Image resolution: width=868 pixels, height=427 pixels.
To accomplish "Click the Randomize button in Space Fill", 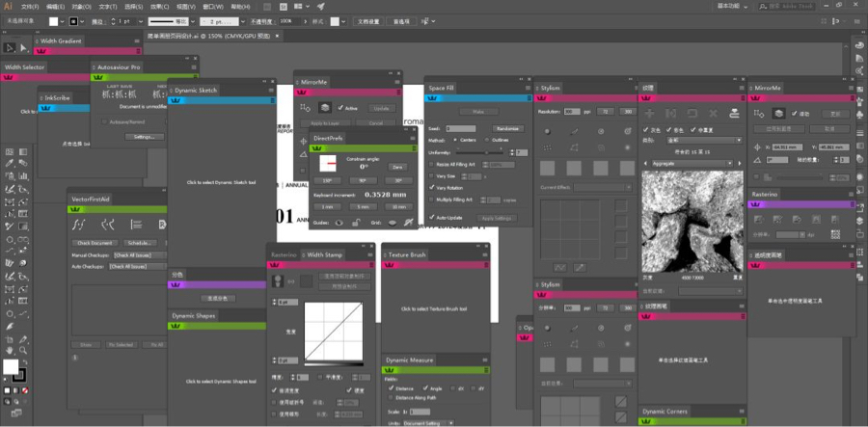I will (507, 127).
